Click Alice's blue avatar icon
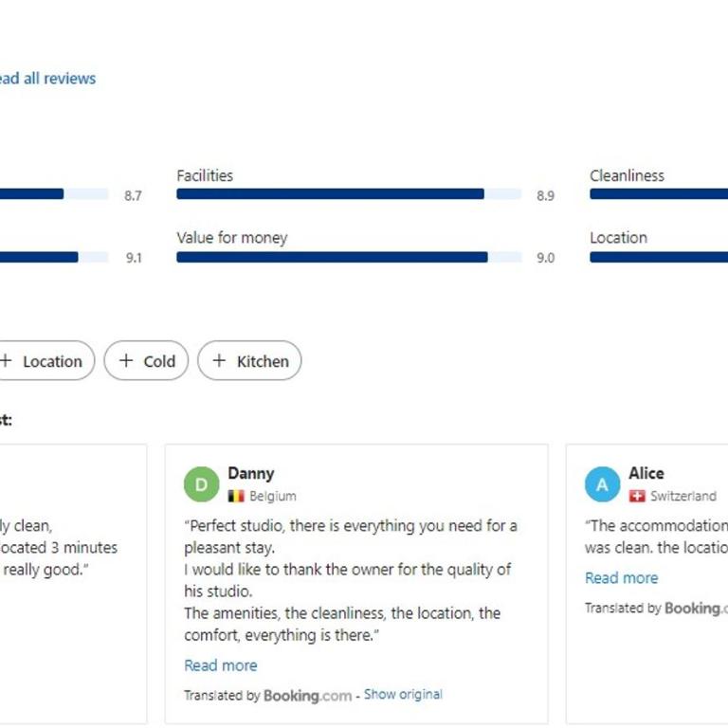Viewport: 728px width, 728px height. (x=602, y=484)
